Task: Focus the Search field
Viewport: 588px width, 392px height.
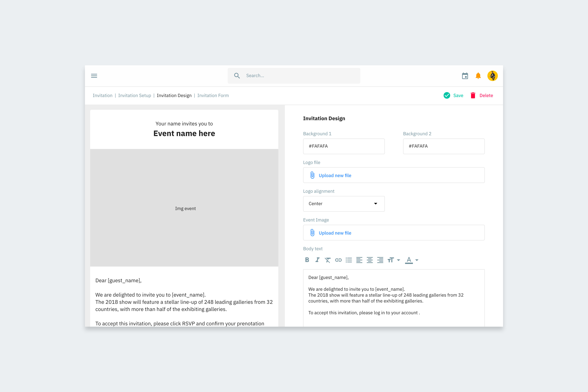Action: 294,76
